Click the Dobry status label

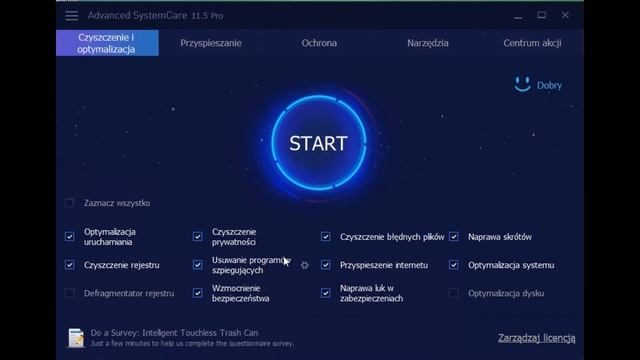tap(549, 85)
